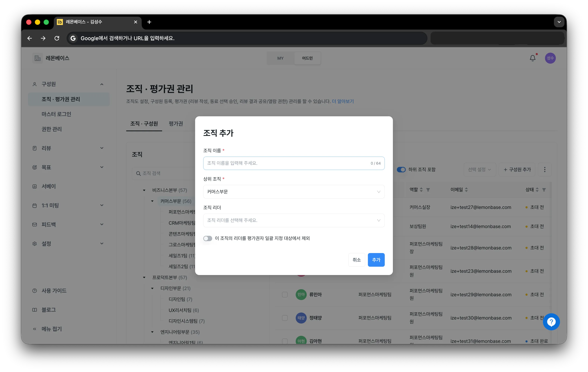
Task: Sort by the 이메일 column arrows
Action: (x=466, y=190)
